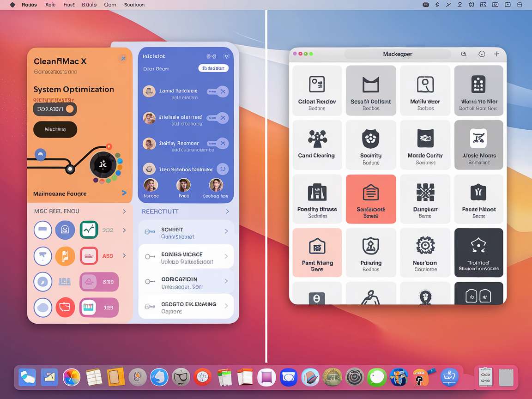Open the Finder icon in the Dock

[27, 377]
